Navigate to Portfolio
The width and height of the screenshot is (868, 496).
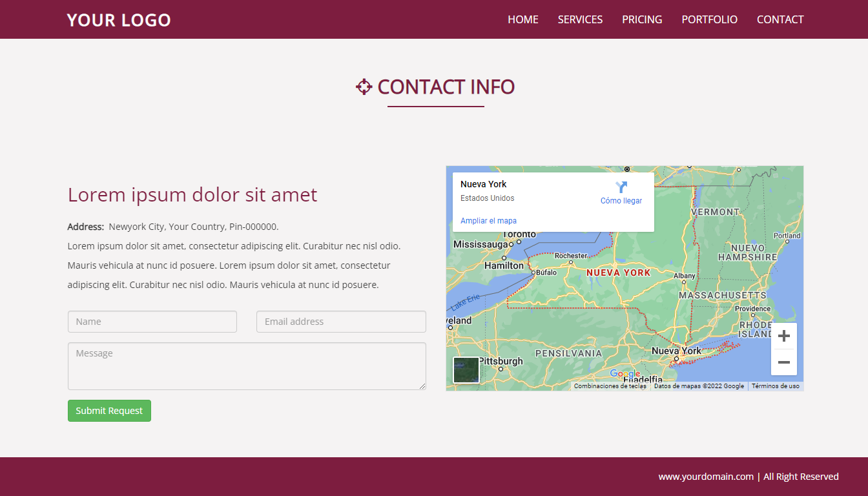point(709,19)
